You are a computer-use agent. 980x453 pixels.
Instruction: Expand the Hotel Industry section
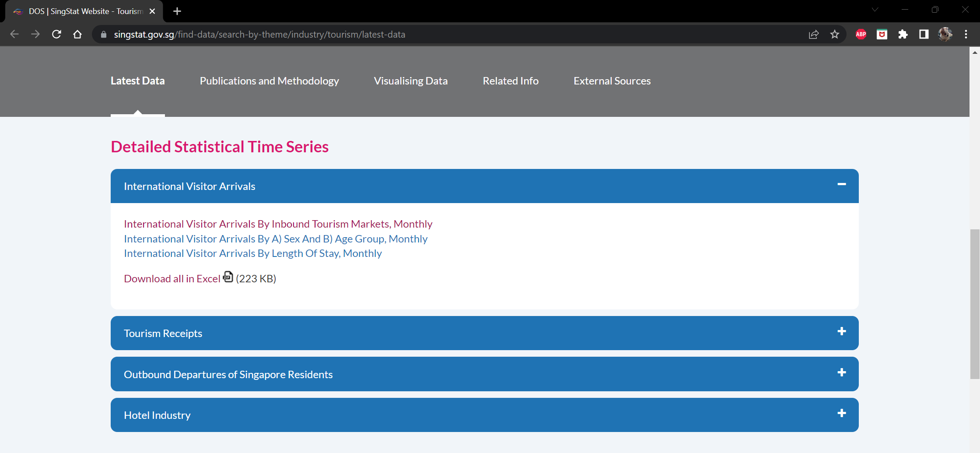[x=841, y=414]
